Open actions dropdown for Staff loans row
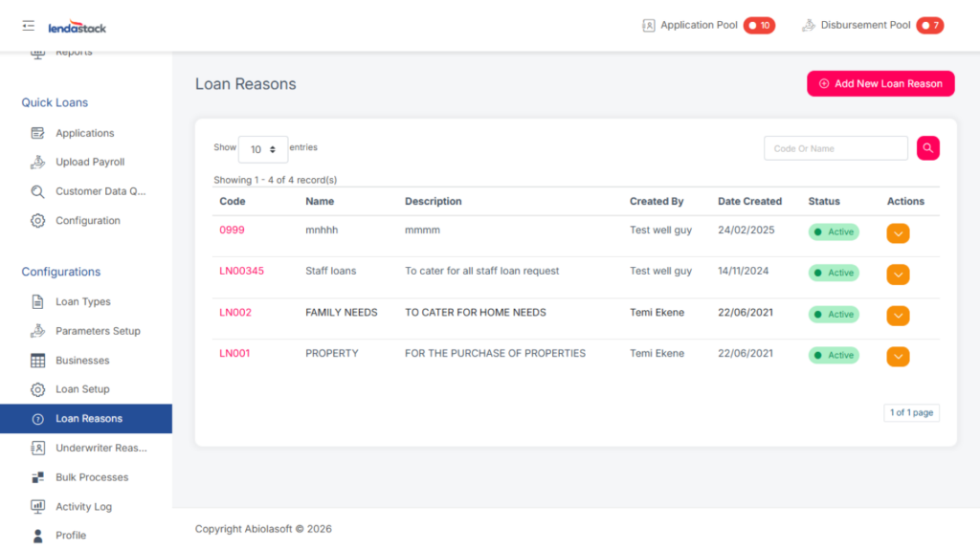Screen dimensions: 980x550 (x=897, y=275)
